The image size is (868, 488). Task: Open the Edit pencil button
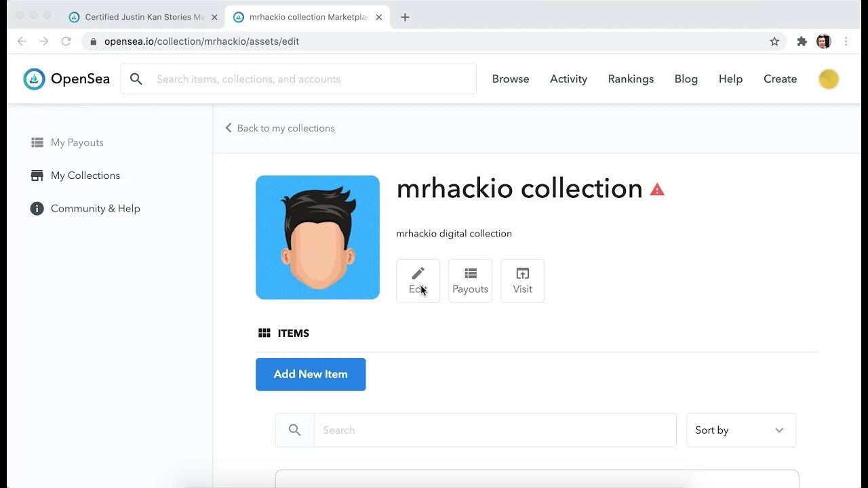pos(418,281)
